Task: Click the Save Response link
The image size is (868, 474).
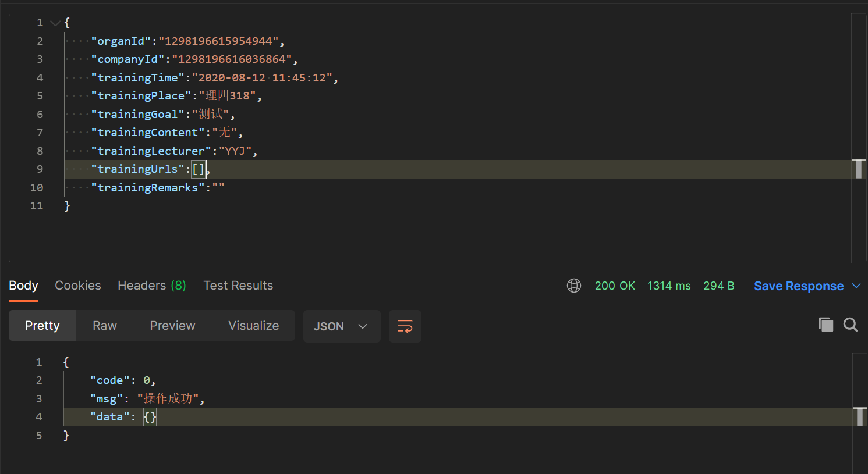Action: [x=799, y=286]
